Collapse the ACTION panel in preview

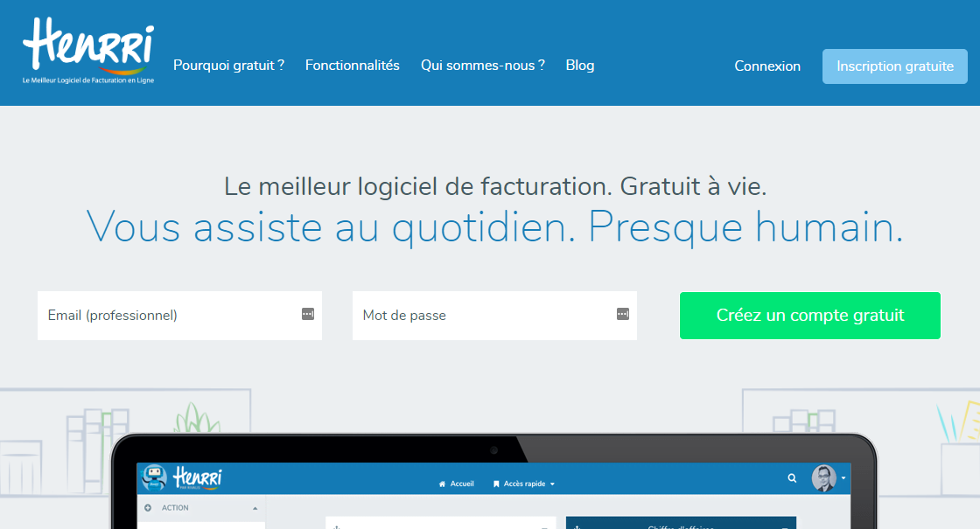click(x=255, y=508)
